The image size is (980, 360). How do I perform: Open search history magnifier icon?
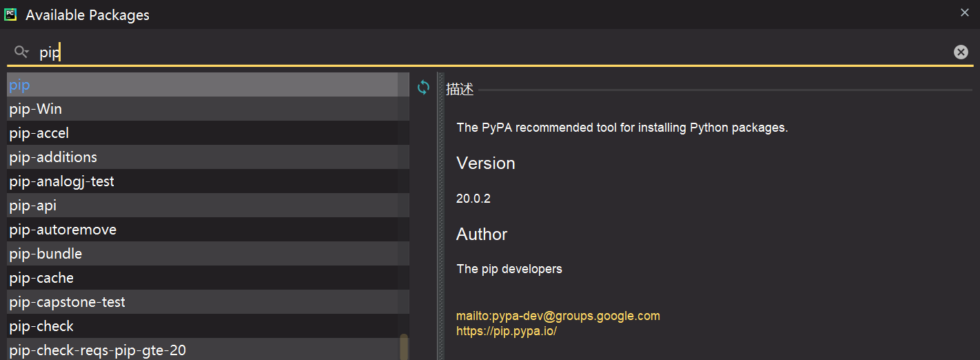click(x=21, y=52)
